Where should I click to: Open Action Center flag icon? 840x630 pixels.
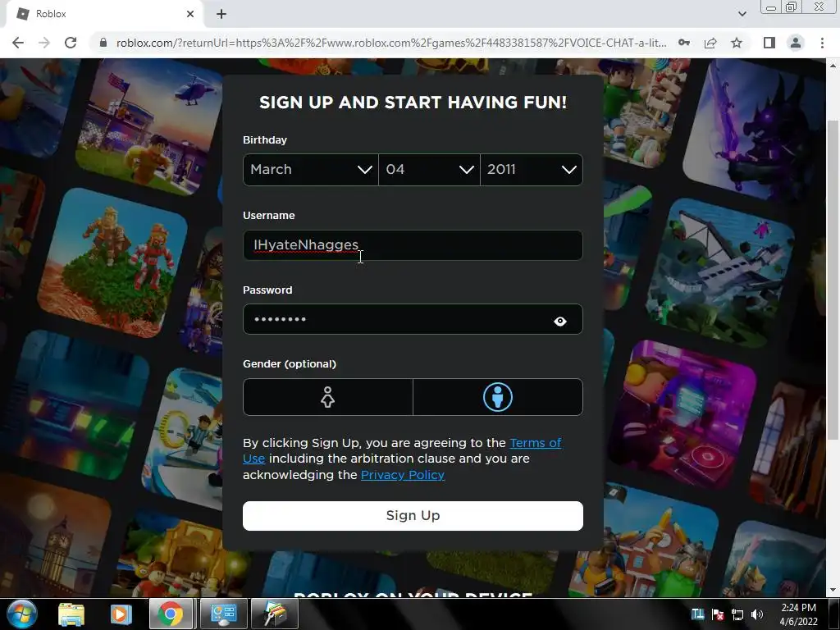tap(717, 614)
